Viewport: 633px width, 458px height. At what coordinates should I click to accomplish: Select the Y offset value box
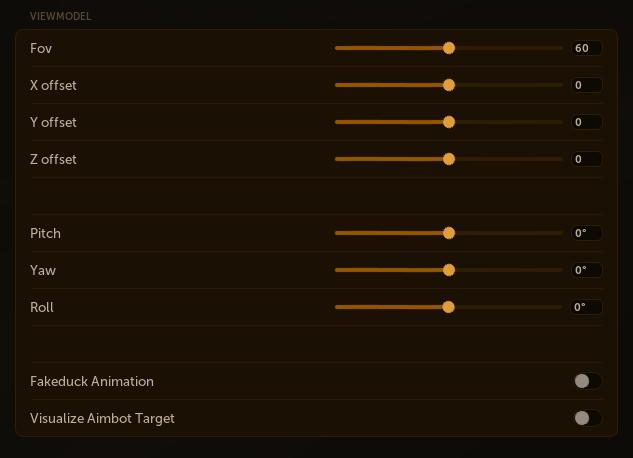point(587,122)
